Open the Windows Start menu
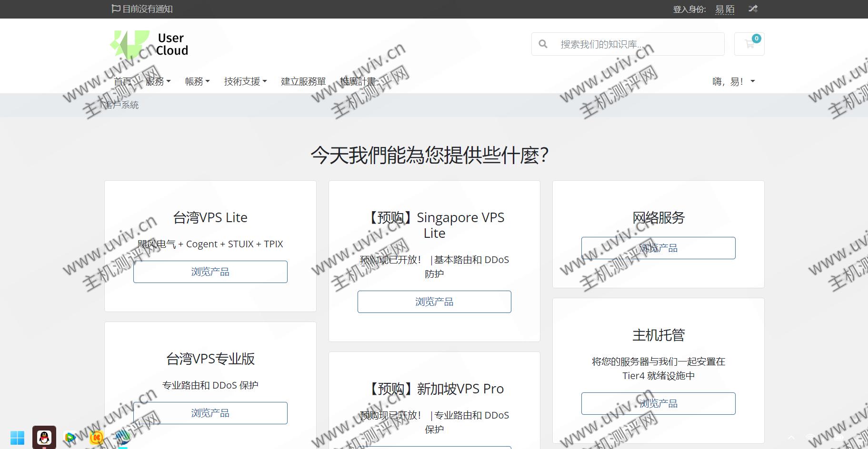 click(17, 438)
